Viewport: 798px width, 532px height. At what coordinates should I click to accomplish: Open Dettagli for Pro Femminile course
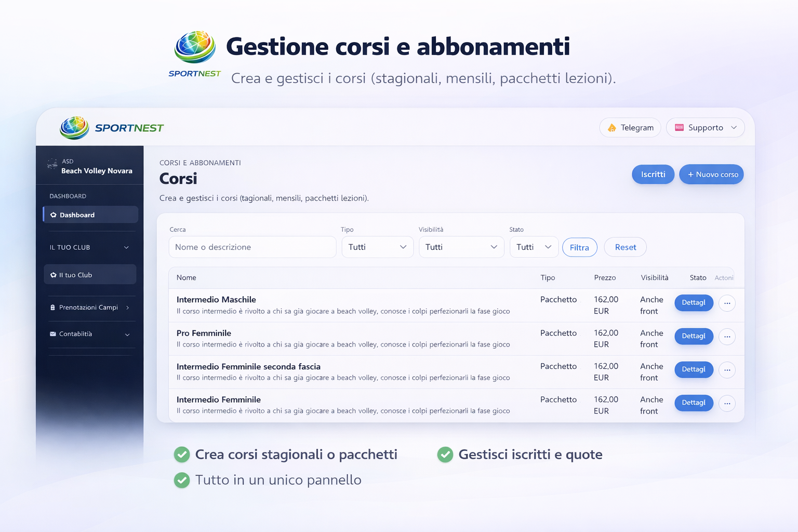click(694, 336)
